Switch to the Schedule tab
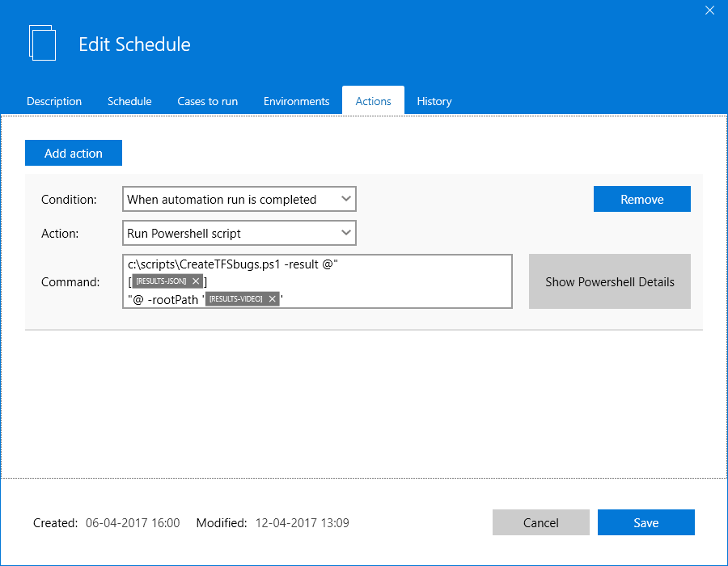 [x=129, y=101]
